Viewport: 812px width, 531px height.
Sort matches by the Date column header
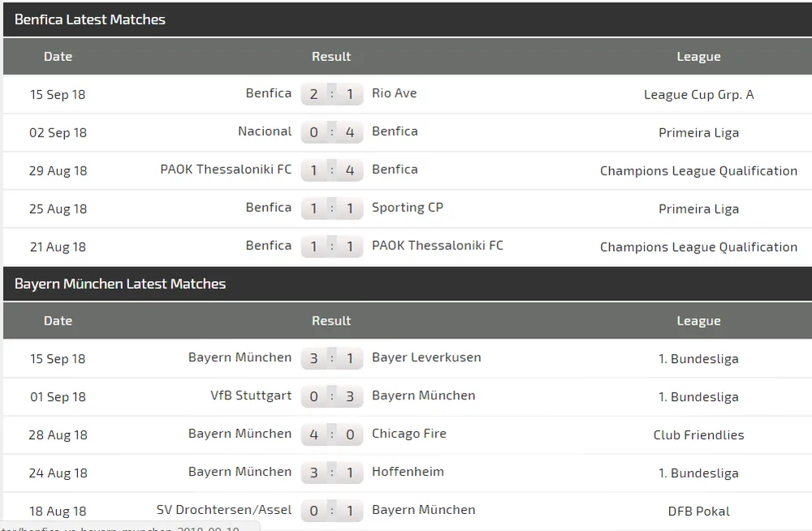58,56
